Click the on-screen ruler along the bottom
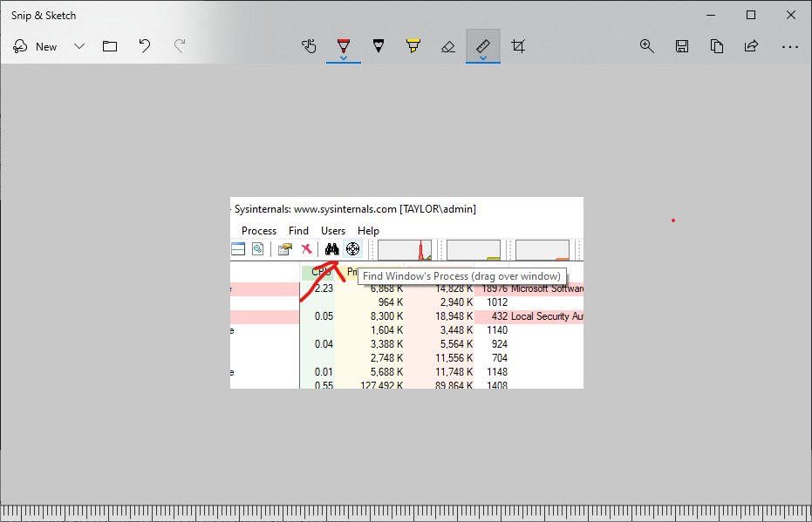This screenshot has width=812, height=522. point(406,513)
